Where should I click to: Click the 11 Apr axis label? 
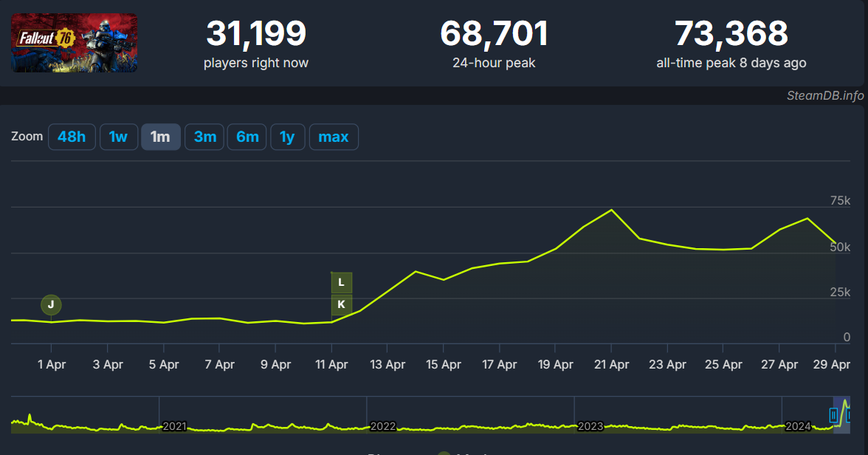[331, 365]
